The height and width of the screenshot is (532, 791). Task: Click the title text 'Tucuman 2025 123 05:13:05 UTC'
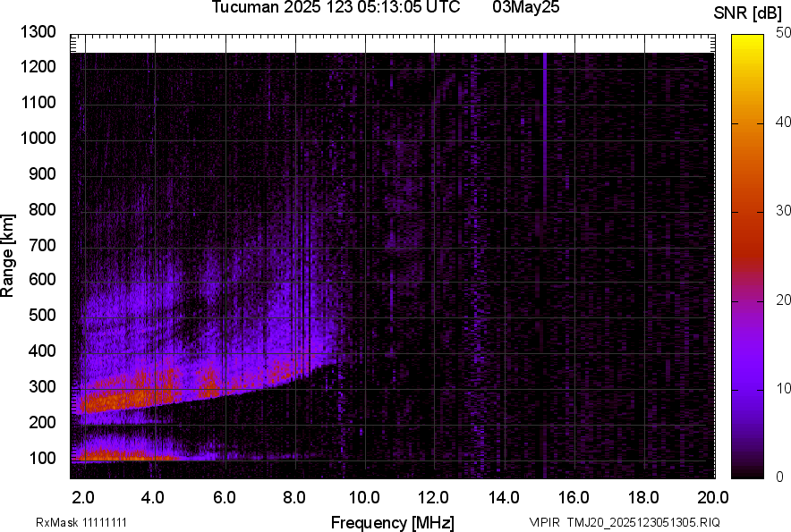coord(336,7)
